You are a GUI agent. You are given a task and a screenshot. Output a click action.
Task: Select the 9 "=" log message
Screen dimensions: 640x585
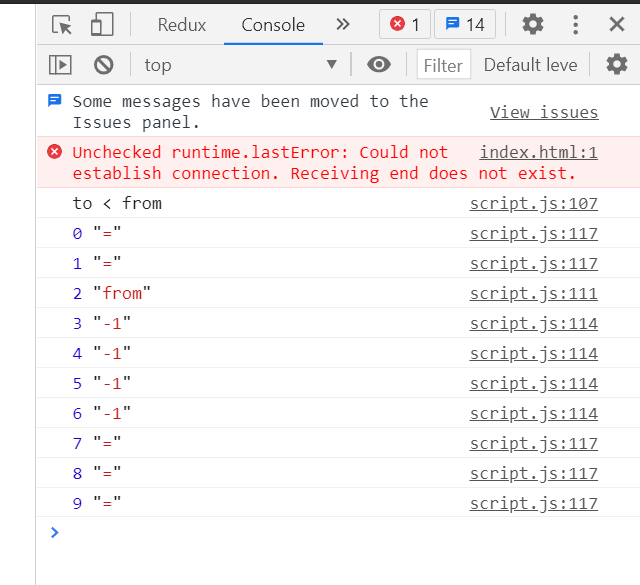click(x=97, y=503)
